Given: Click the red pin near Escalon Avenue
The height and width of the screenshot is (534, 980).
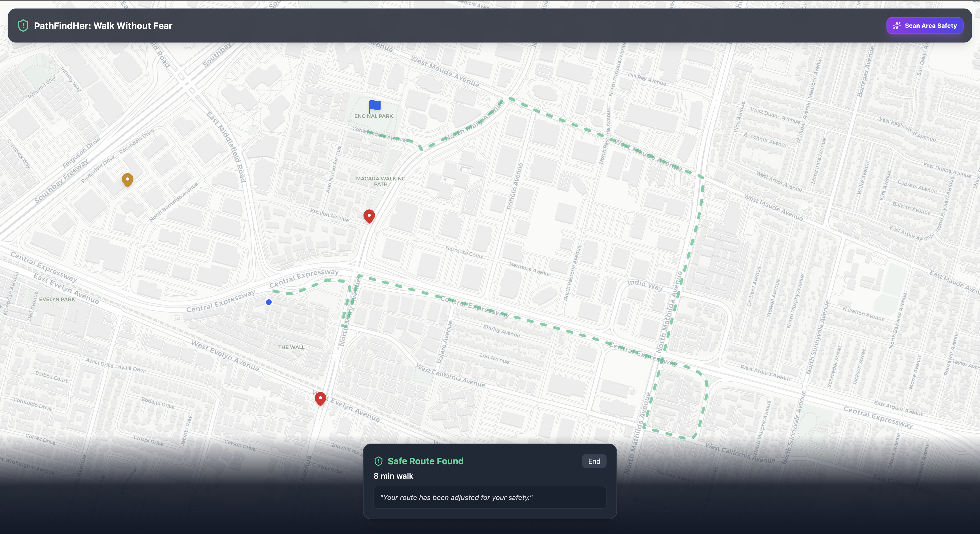Looking at the screenshot, I should pos(369,215).
